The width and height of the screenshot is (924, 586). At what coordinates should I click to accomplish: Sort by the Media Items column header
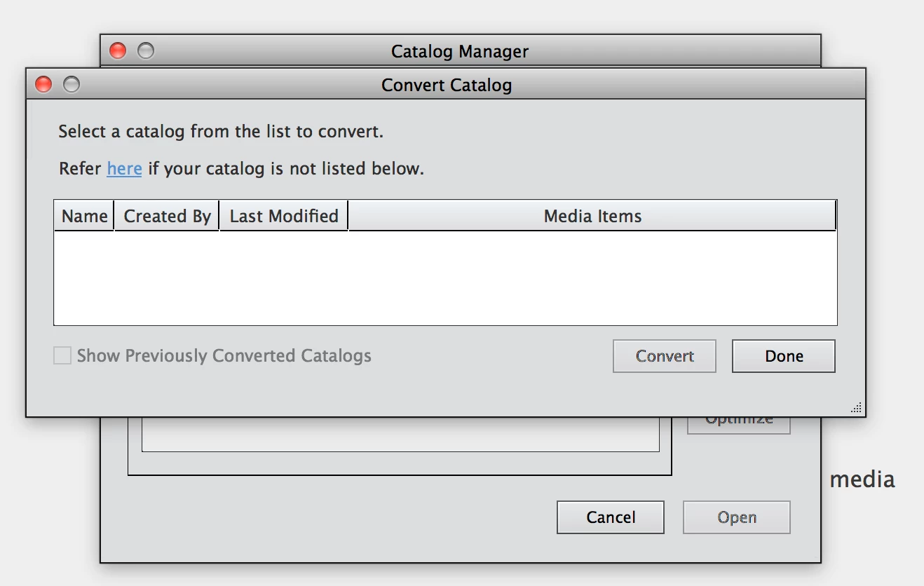pos(592,217)
